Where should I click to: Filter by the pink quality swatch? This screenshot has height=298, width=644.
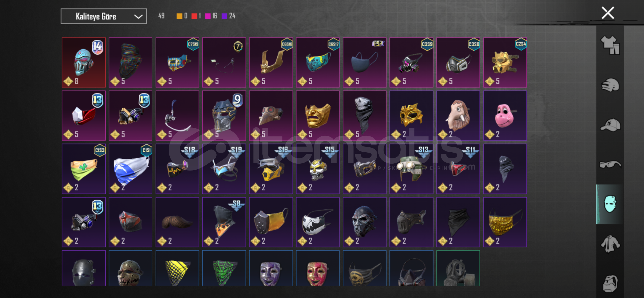click(208, 16)
